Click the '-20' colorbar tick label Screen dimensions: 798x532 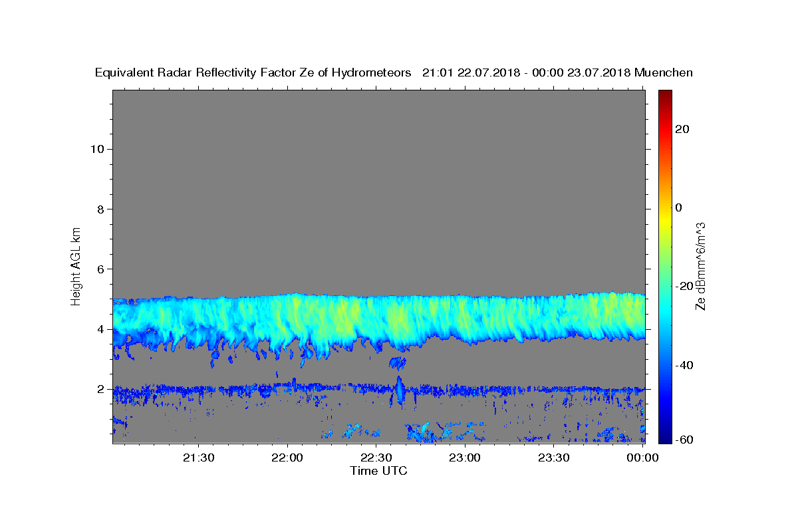[x=684, y=286]
